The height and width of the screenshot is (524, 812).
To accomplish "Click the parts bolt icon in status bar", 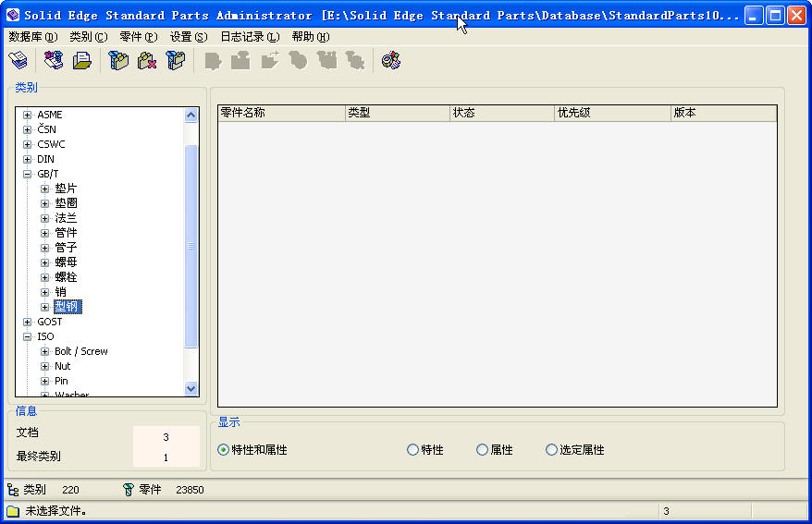I will (128, 490).
